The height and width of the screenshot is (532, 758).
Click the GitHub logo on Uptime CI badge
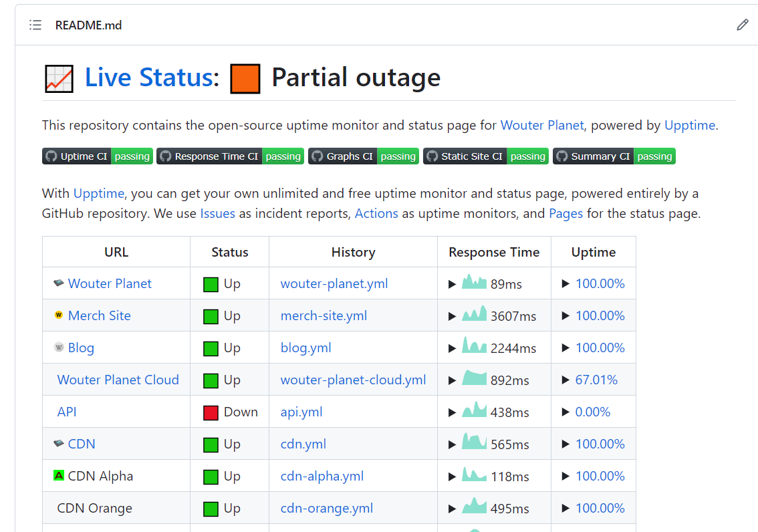pyautogui.click(x=51, y=156)
